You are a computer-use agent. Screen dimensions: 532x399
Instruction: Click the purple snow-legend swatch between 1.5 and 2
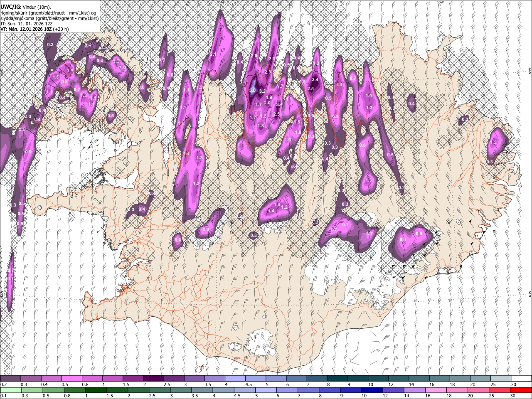click(133, 379)
